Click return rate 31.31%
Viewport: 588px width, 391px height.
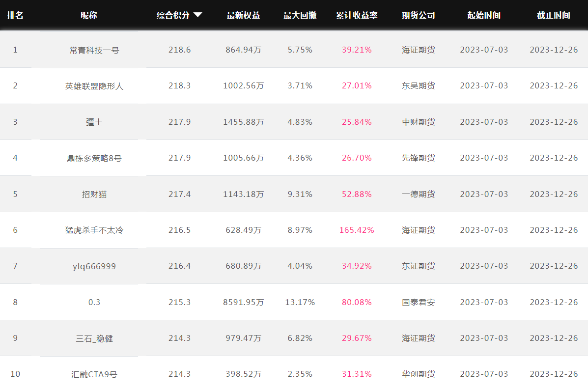[357, 374]
